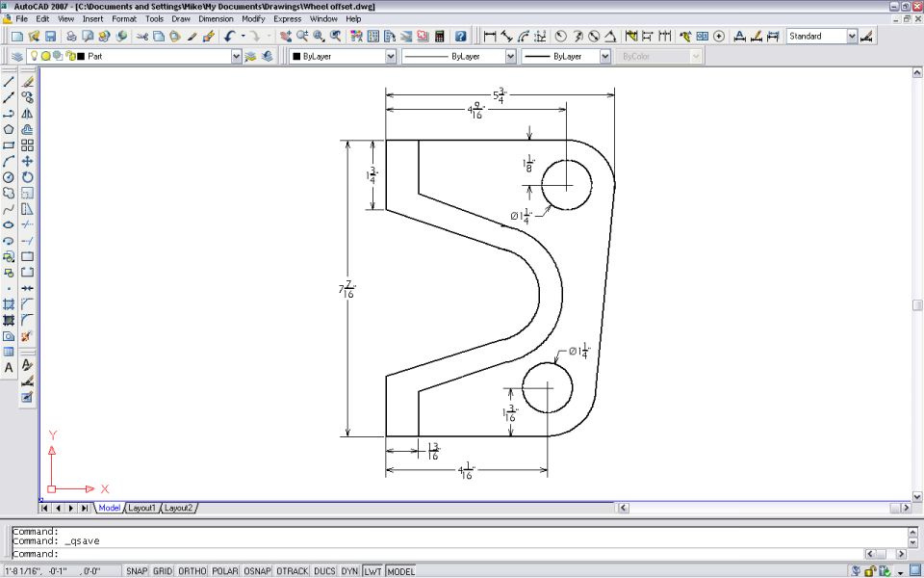
Task: Switch to the Layout2 tab
Action: tap(179, 508)
